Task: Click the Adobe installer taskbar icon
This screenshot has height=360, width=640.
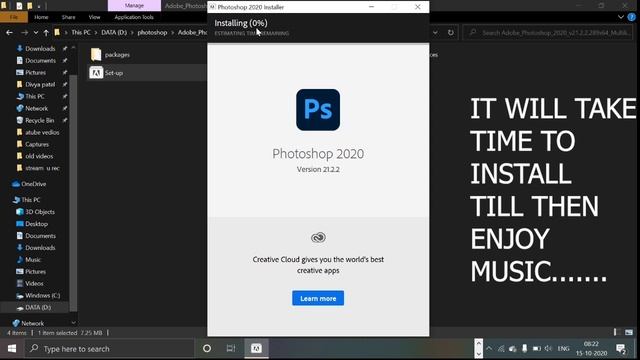Action: [256, 349]
